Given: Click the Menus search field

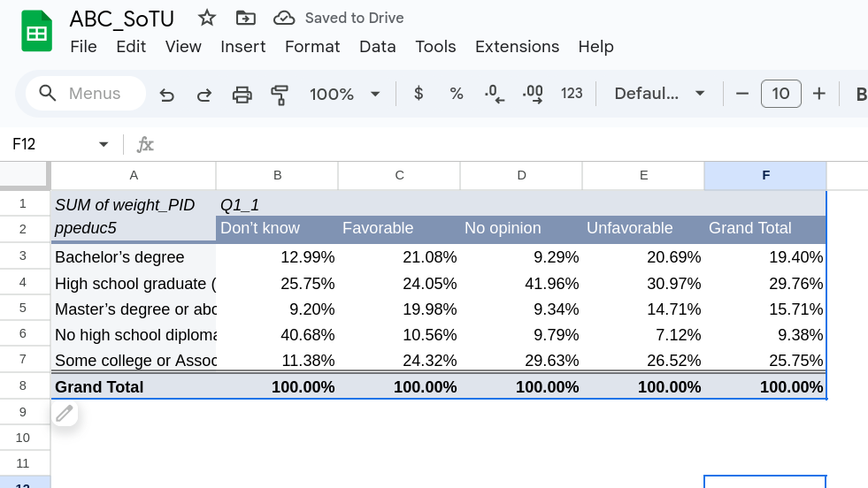Looking at the screenshot, I should (86, 94).
